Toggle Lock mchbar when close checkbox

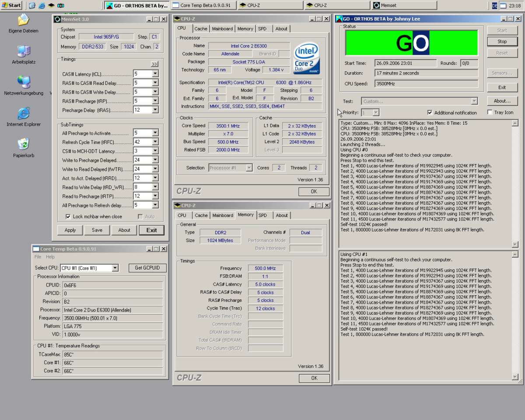click(x=68, y=217)
